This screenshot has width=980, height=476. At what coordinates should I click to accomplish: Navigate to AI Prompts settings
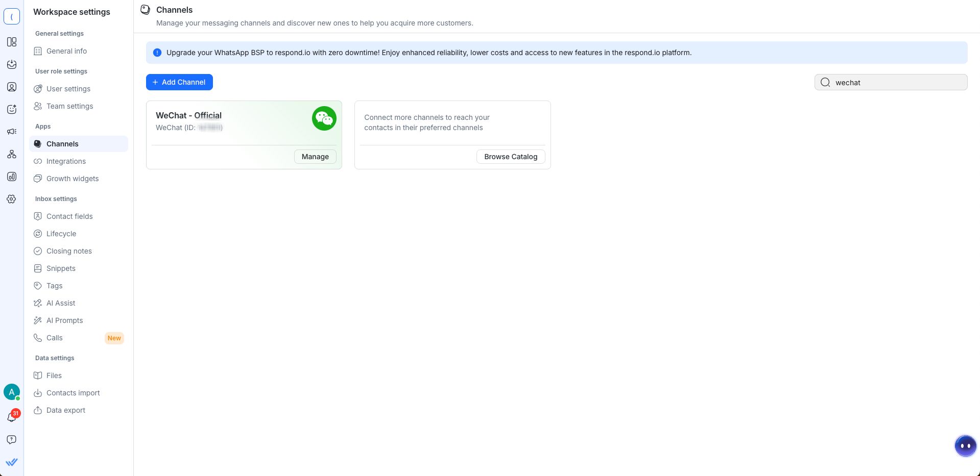(64, 320)
